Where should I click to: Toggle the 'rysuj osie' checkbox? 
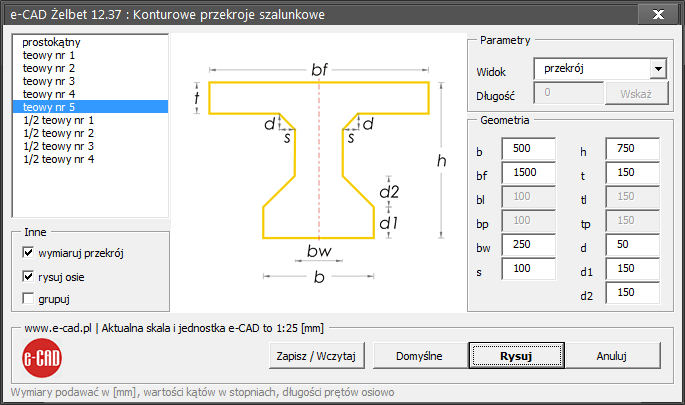(28, 277)
